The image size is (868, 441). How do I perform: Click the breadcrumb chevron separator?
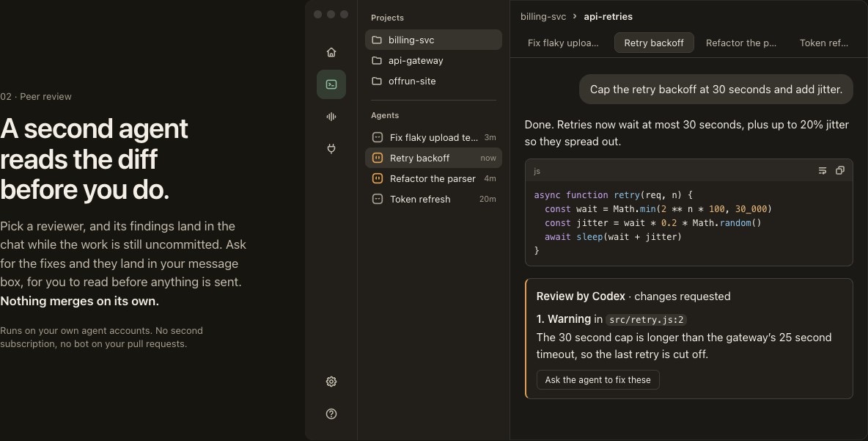click(x=575, y=17)
